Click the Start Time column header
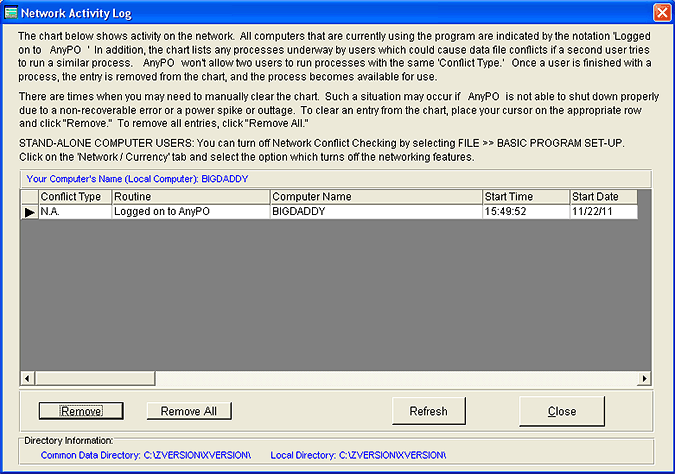The height and width of the screenshot is (474, 675). 526,197
